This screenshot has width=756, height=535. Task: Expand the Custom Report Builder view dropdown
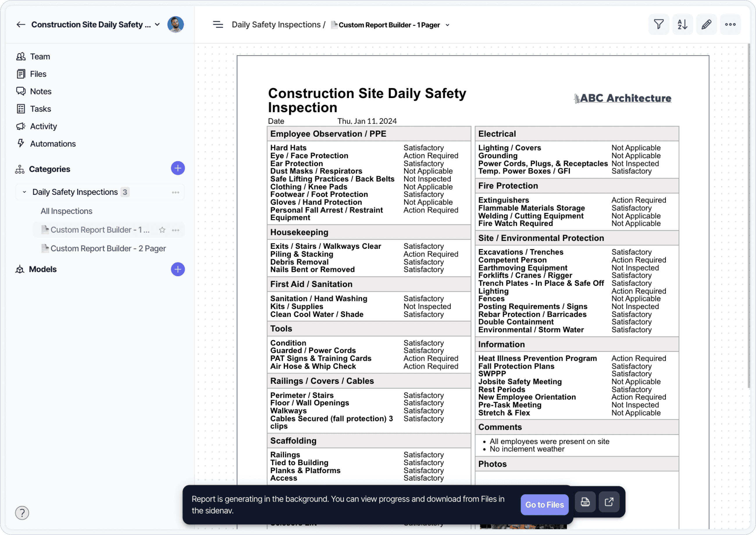pyautogui.click(x=447, y=25)
